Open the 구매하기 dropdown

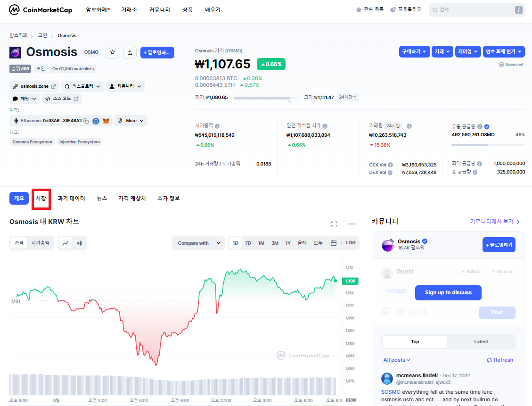point(414,51)
